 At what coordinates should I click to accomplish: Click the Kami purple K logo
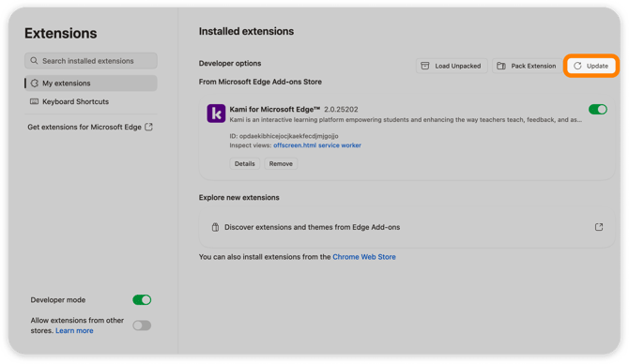pos(216,114)
